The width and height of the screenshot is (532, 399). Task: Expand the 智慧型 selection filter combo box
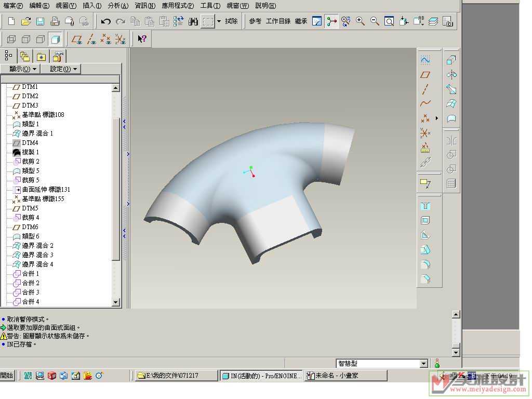(x=423, y=364)
